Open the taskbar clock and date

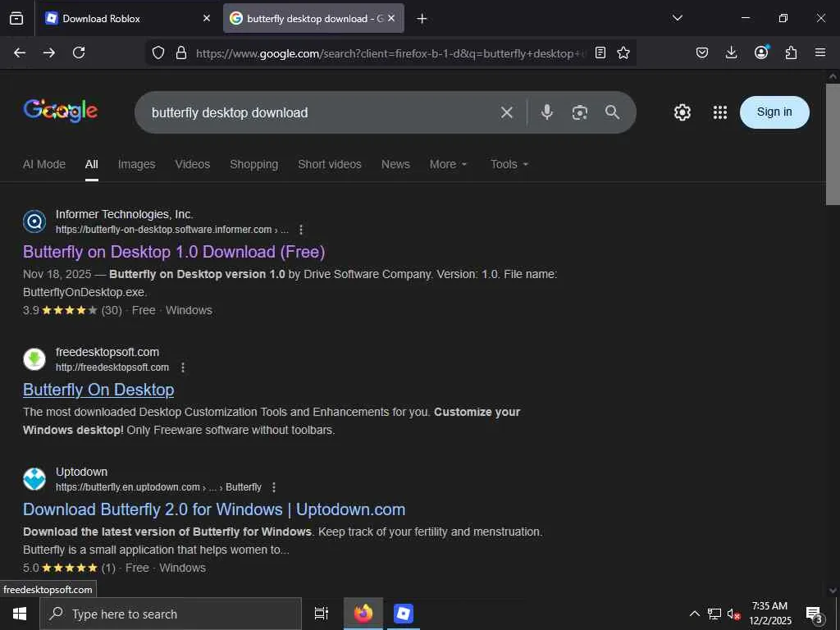pyautogui.click(x=769, y=614)
